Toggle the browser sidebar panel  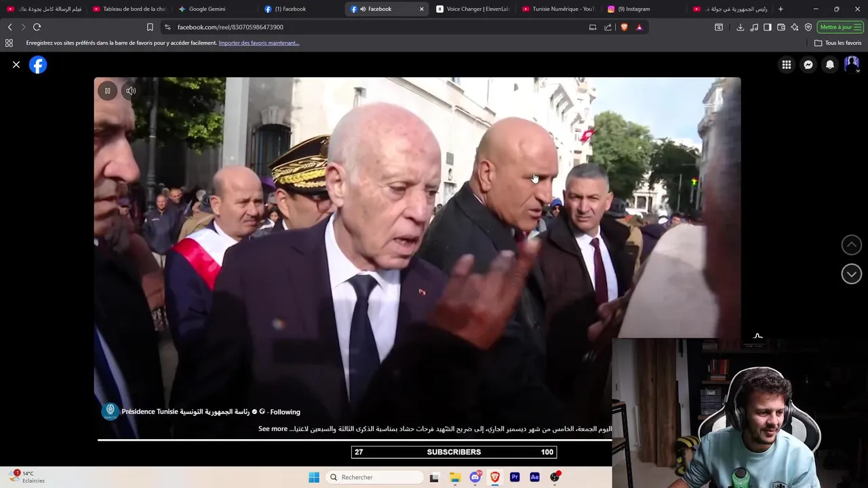click(x=768, y=27)
